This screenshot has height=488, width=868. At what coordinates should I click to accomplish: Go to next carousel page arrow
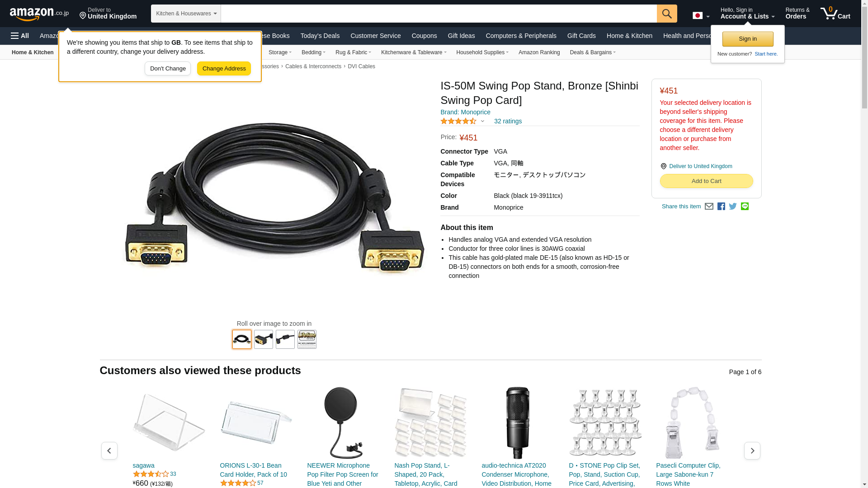coord(752,450)
